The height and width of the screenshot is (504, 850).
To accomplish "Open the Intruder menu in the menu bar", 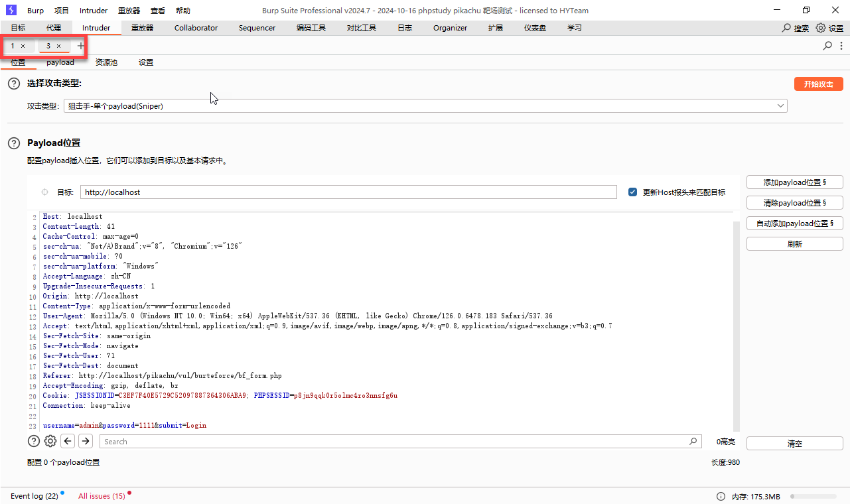I will click(x=94, y=11).
